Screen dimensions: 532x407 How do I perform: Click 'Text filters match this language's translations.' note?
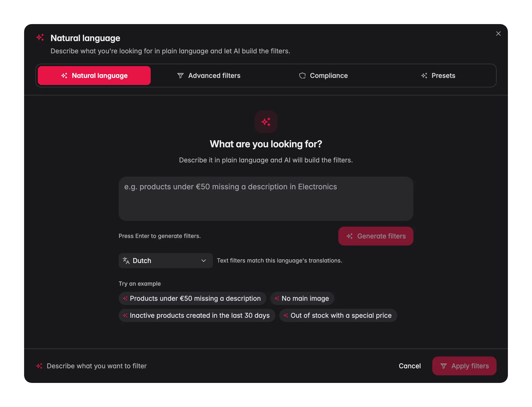coord(279,261)
